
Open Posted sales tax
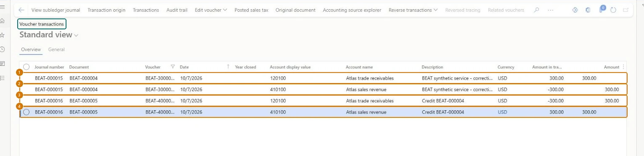click(x=251, y=10)
